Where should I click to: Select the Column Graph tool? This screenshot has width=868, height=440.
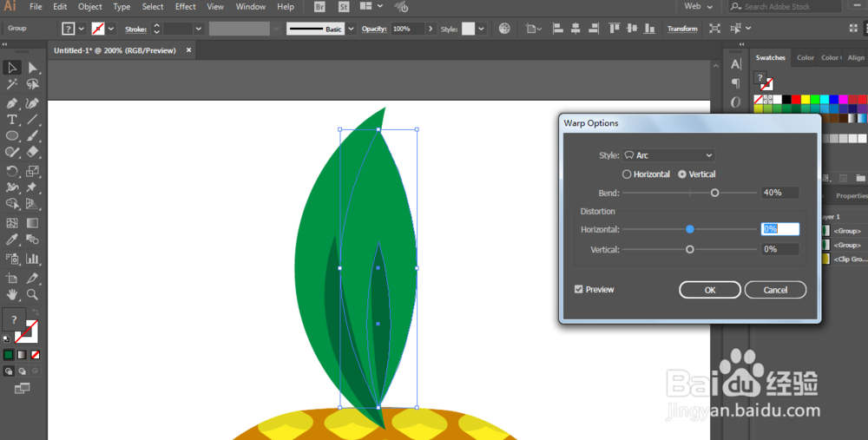(x=33, y=259)
